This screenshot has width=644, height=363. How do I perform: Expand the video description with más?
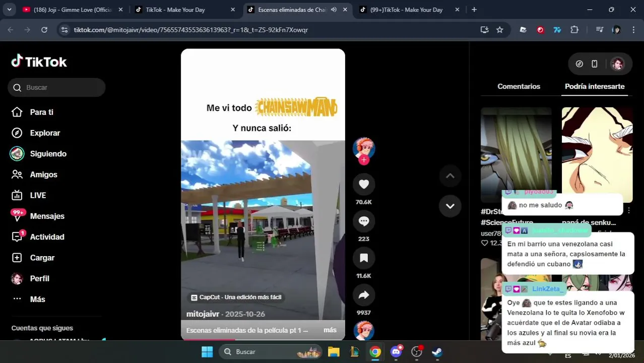(330, 330)
